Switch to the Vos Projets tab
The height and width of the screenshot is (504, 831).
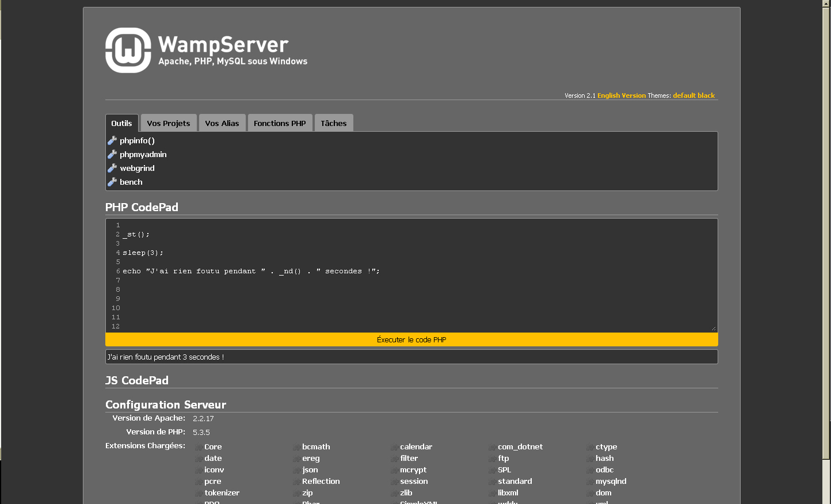(x=168, y=123)
